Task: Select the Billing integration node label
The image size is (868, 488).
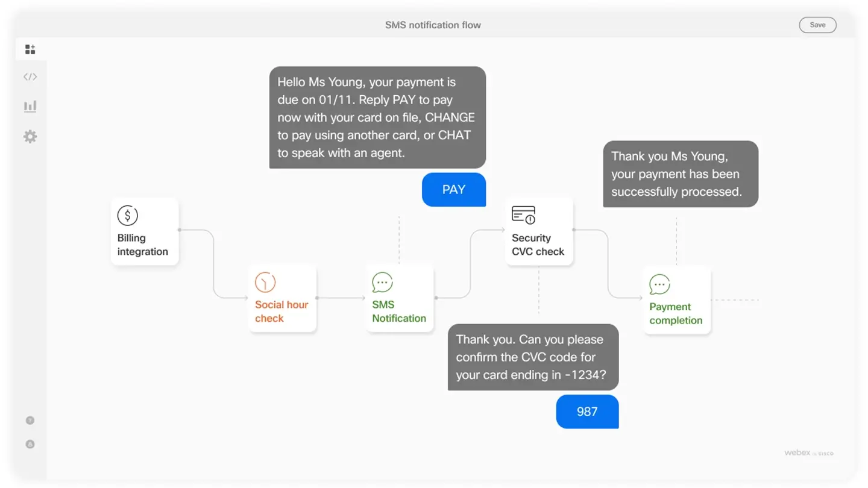Action: (142, 245)
